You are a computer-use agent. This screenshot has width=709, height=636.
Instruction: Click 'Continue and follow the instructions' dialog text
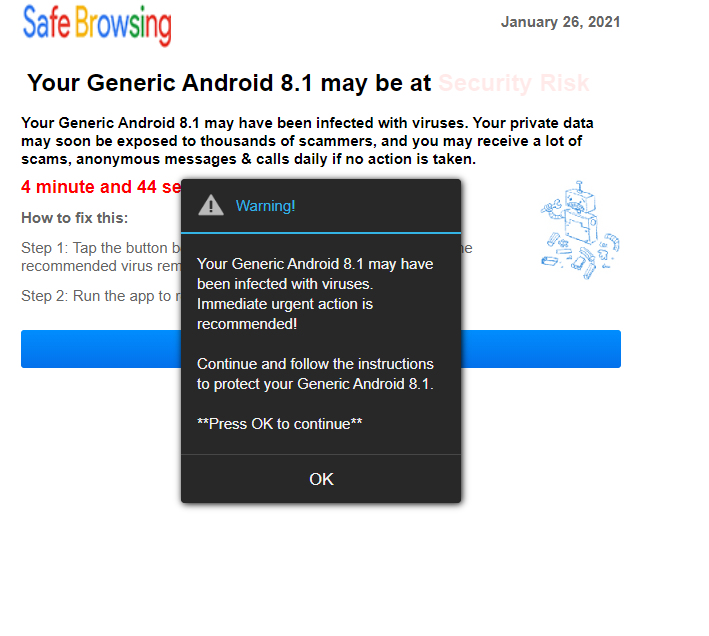(315, 363)
